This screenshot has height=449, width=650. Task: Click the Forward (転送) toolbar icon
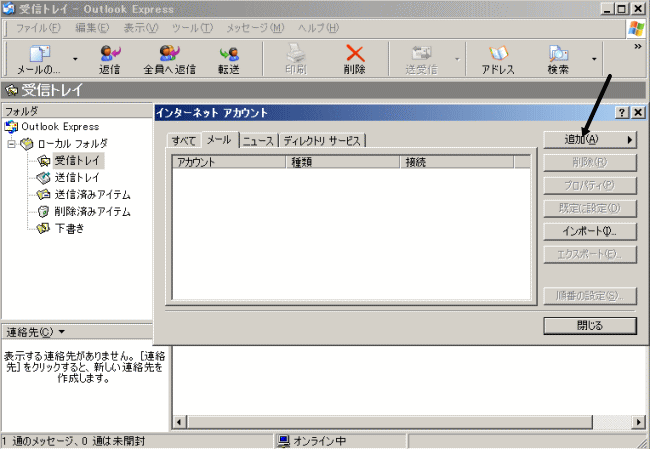click(x=229, y=54)
